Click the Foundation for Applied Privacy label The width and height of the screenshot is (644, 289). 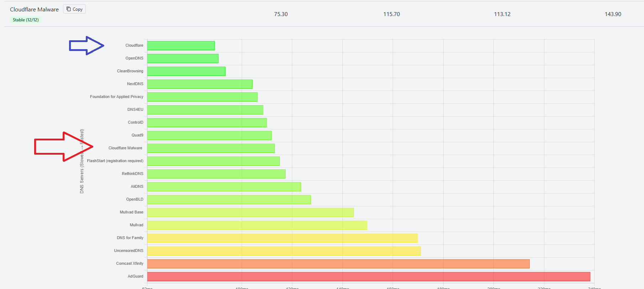pos(116,97)
